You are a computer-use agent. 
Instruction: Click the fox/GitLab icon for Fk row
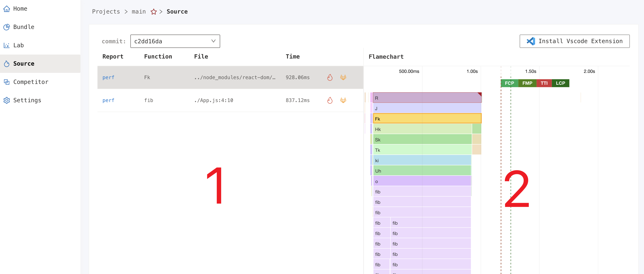click(x=343, y=77)
